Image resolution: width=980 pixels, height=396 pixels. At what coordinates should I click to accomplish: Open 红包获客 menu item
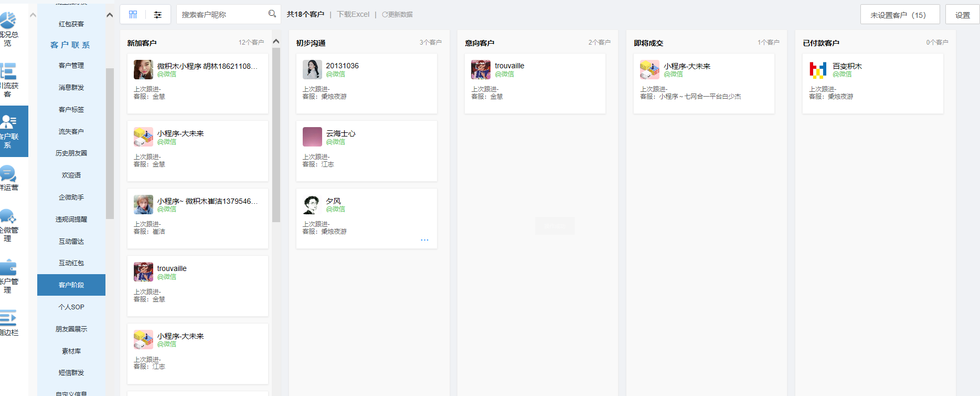pyautogui.click(x=71, y=24)
